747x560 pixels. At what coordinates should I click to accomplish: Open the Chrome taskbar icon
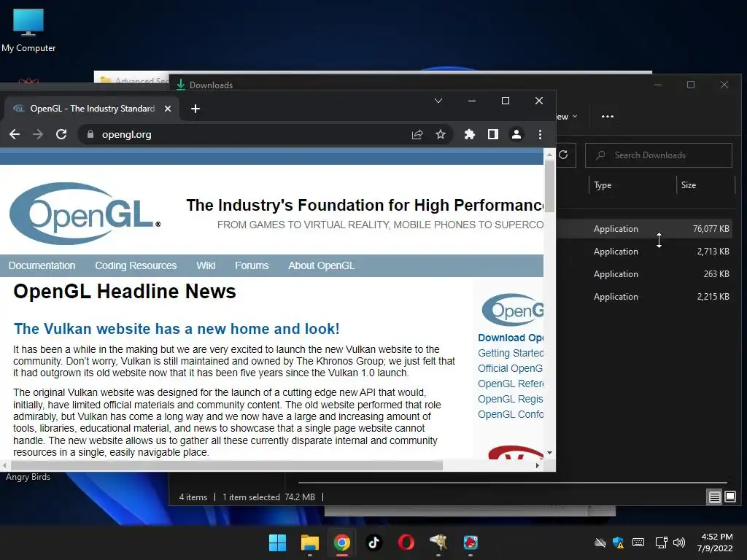pos(341,542)
